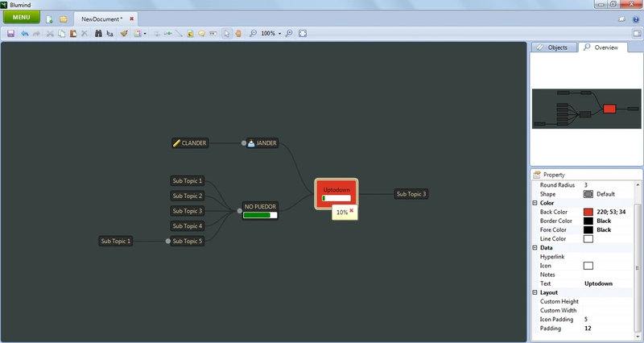This screenshot has width=644, height=343.
Task: Click the format painter brush icon
Action: [123, 34]
